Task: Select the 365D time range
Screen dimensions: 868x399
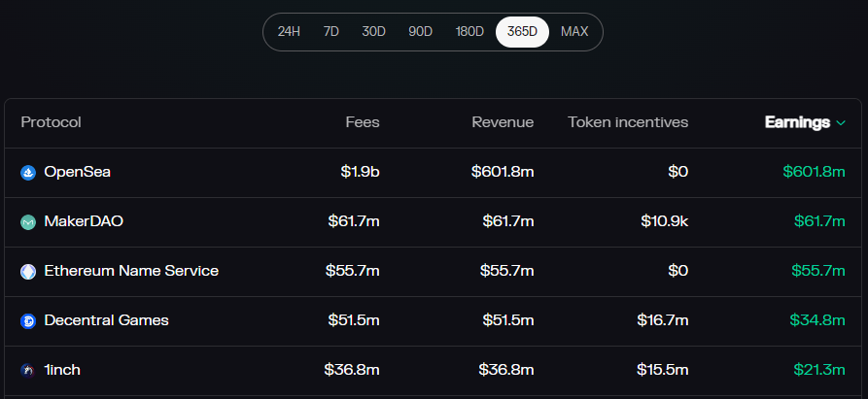Action: click(x=522, y=31)
